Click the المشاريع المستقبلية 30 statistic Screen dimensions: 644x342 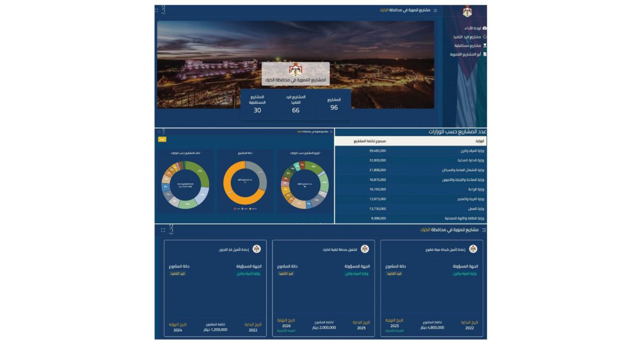pyautogui.click(x=257, y=104)
